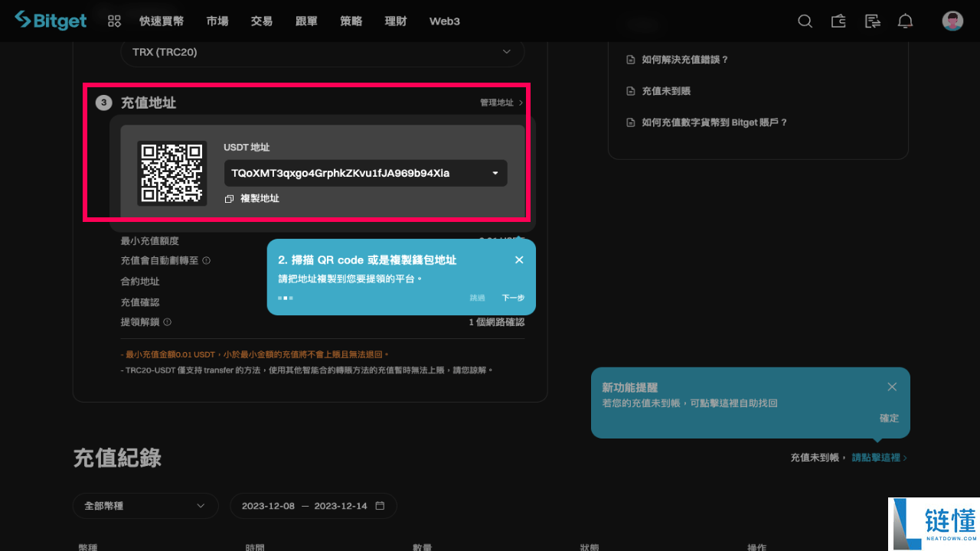This screenshot has height=551, width=980.
Task: Open the 管理地址 link
Action: pyautogui.click(x=501, y=103)
